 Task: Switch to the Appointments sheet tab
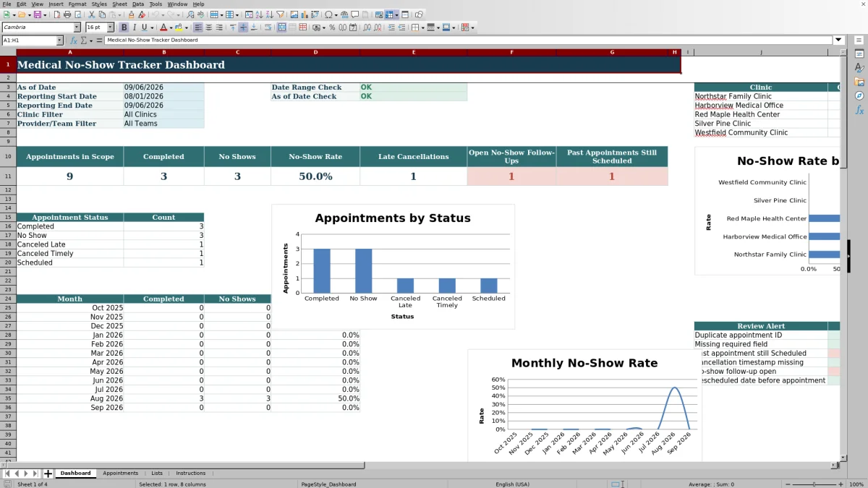point(120,474)
